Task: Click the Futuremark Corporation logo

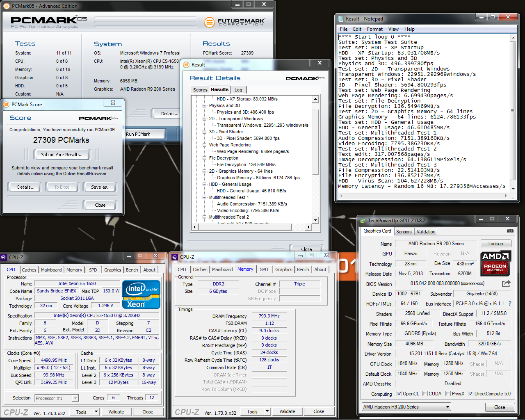Action: click(x=235, y=22)
